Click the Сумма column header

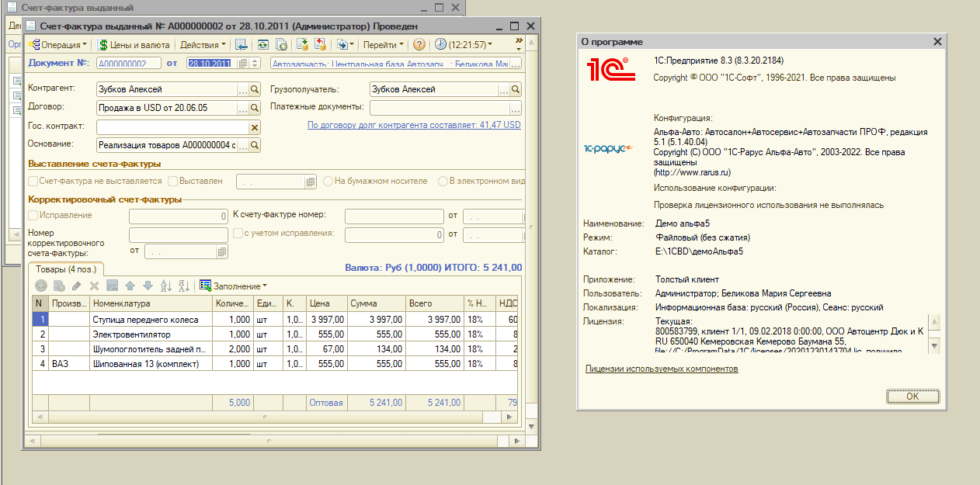click(x=376, y=303)
